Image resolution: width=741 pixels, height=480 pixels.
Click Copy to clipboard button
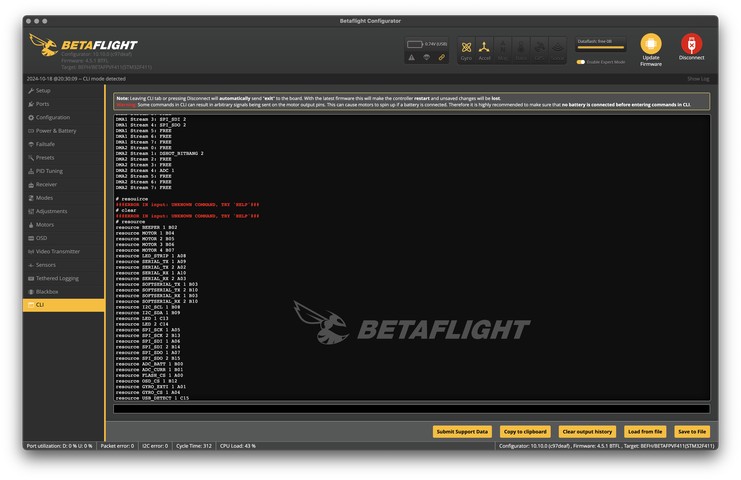[524, 431]
